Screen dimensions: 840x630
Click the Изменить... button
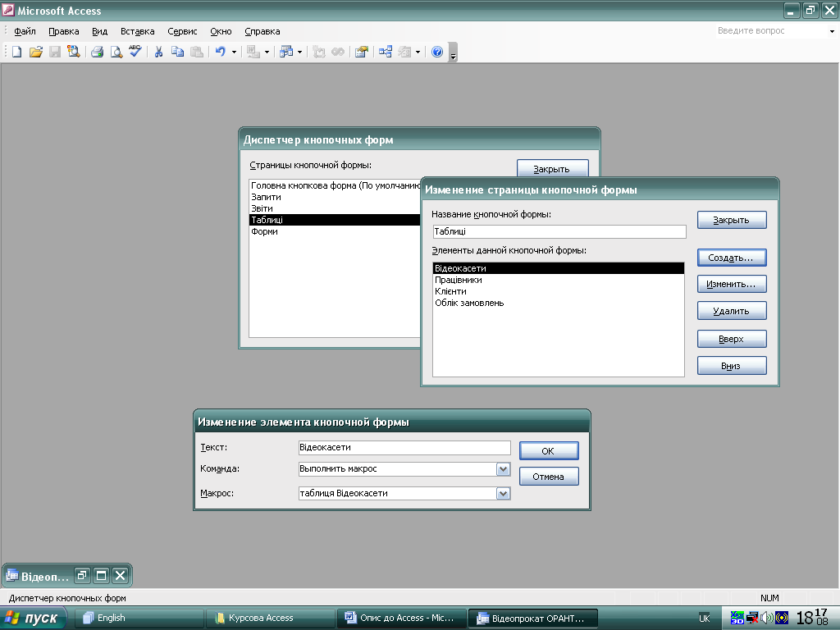tap(731, 284)
